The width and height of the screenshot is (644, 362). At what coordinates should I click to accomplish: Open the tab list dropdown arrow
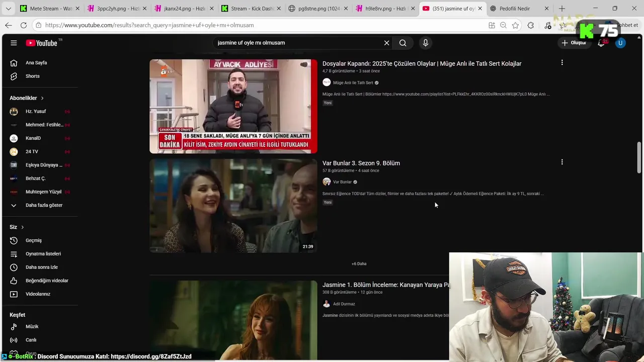[8, 9]
